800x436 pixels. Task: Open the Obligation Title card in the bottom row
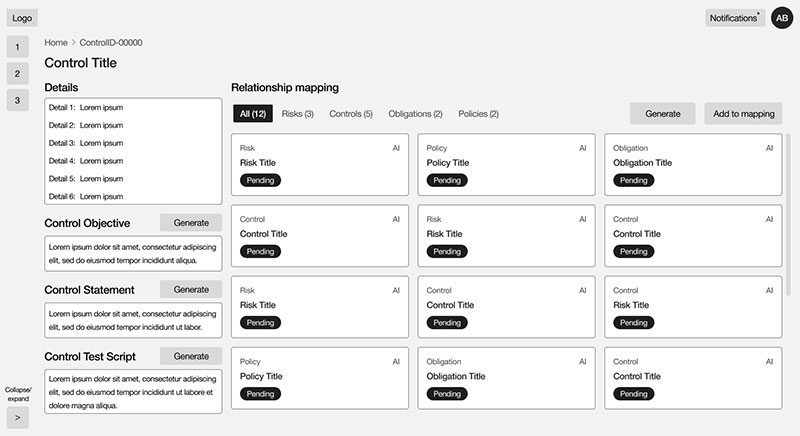506,378
